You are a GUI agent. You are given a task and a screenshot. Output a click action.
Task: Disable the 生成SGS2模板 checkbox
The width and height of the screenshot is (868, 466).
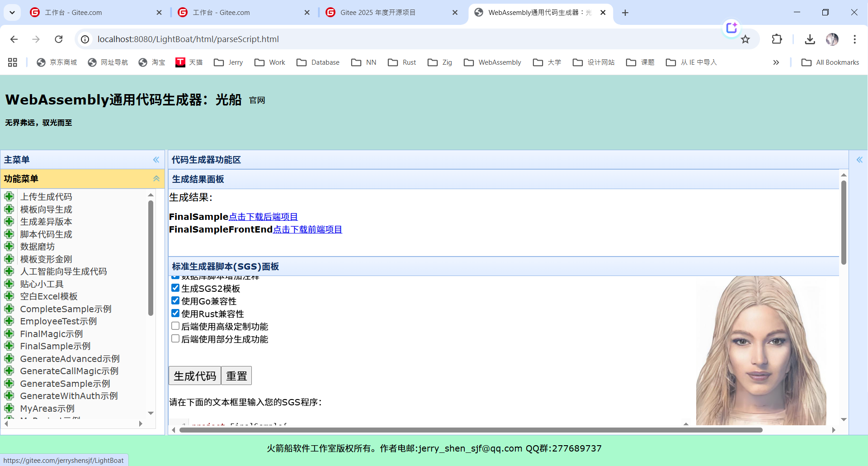pyautogui.click(x=175, y=287)
